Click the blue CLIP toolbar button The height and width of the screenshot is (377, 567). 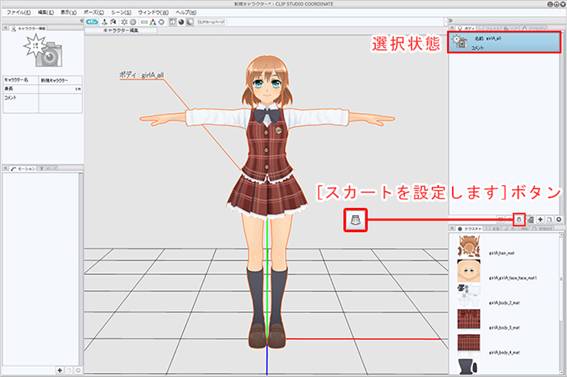click(x=92, y=22)
